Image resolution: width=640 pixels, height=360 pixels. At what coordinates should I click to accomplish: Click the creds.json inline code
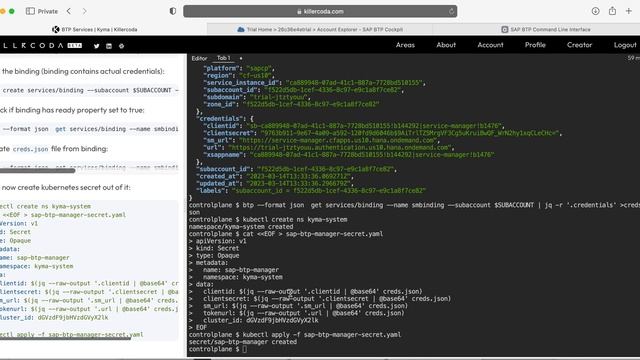pyautogui.click(x=30, y=149)
